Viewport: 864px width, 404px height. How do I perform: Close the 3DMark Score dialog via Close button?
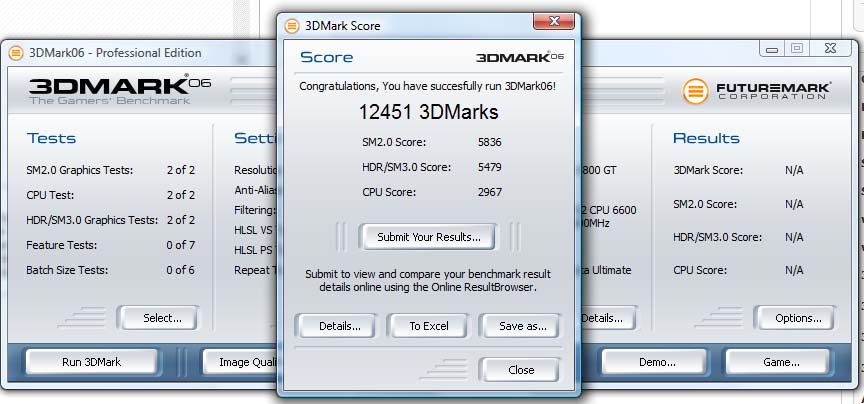click(521, 370)
